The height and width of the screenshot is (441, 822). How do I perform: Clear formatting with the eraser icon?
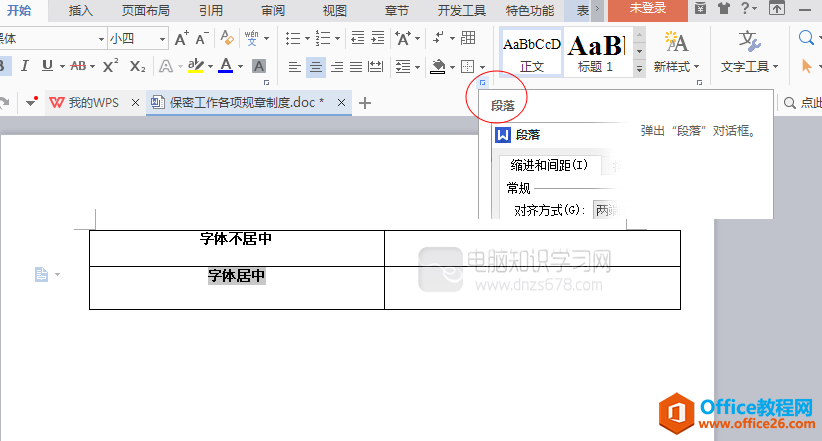click(x=226, y=38)
